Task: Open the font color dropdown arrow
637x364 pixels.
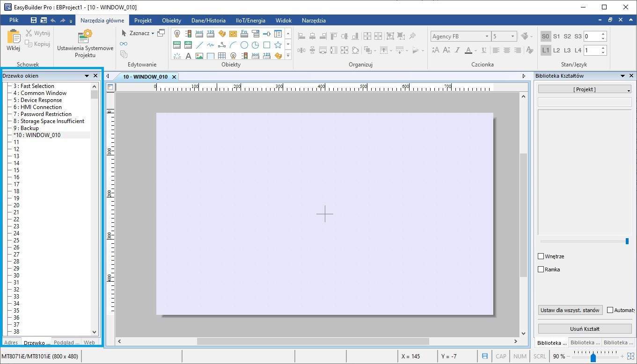Action: 476,51
